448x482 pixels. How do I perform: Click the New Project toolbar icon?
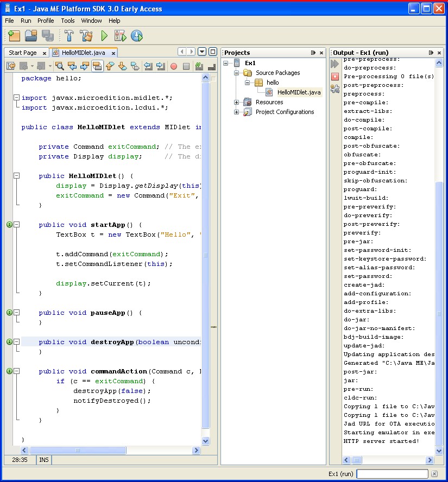[x=14, y=36]
